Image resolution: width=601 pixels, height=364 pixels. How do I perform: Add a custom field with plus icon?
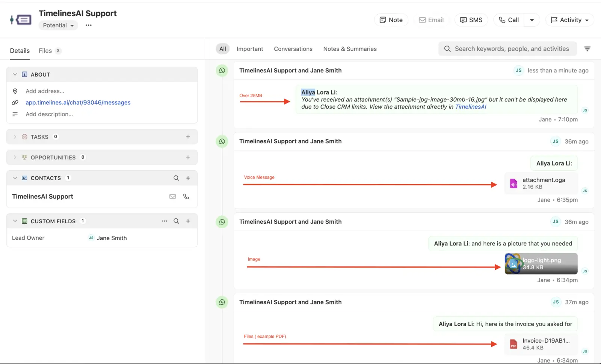tap(188, 221)
